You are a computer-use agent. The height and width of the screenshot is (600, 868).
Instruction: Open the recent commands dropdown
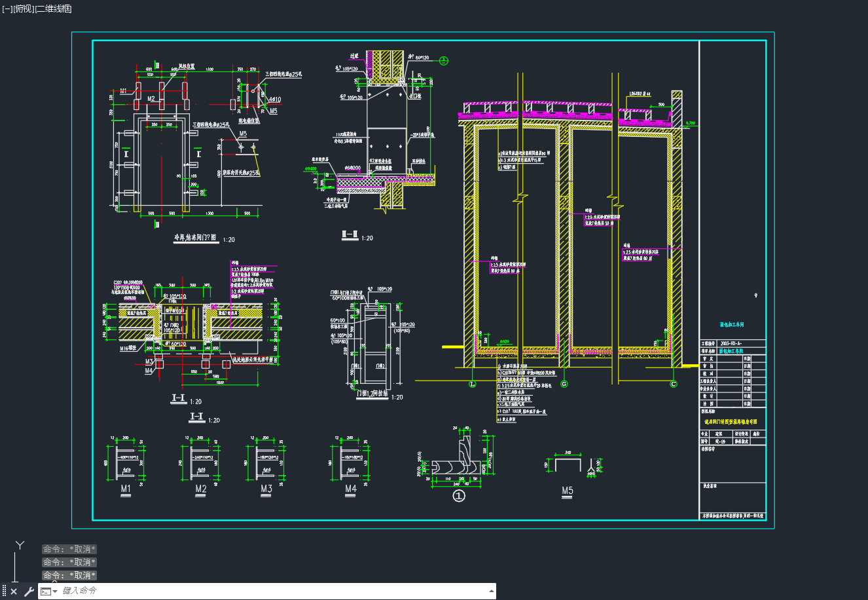[49, 591]
